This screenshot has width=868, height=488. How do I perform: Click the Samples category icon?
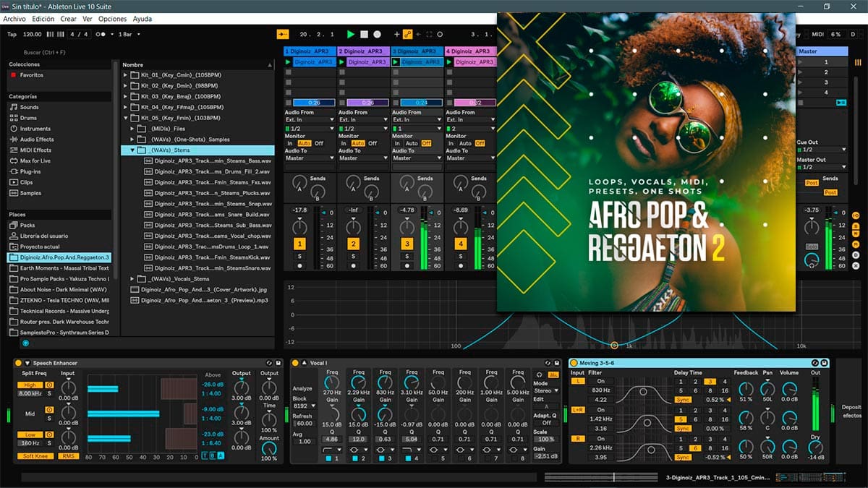coord(14,193)
